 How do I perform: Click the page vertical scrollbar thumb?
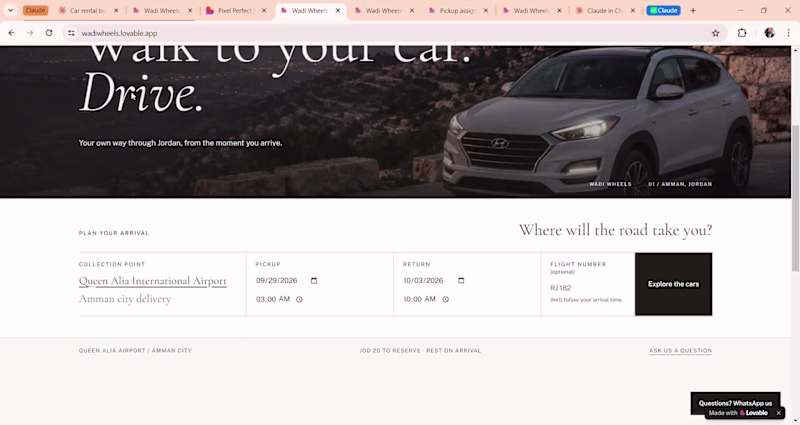(x=795, y=197)
